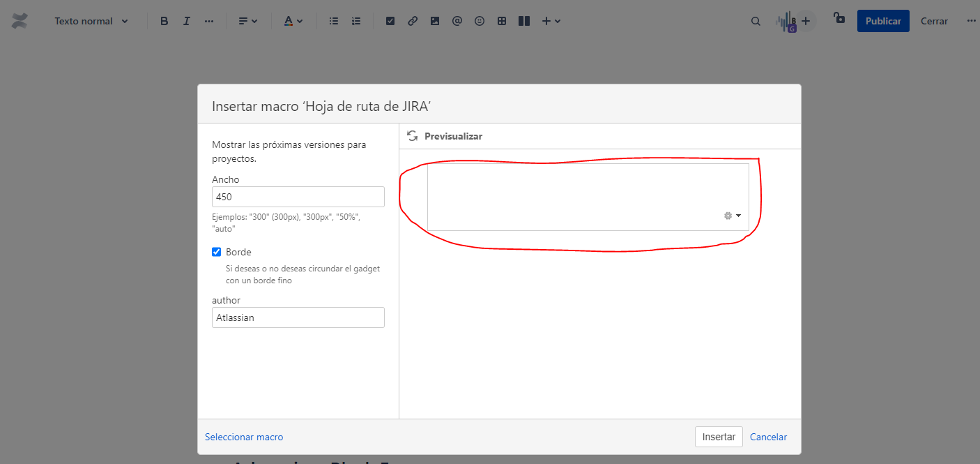Click the Publicar button

click(883, 21)
